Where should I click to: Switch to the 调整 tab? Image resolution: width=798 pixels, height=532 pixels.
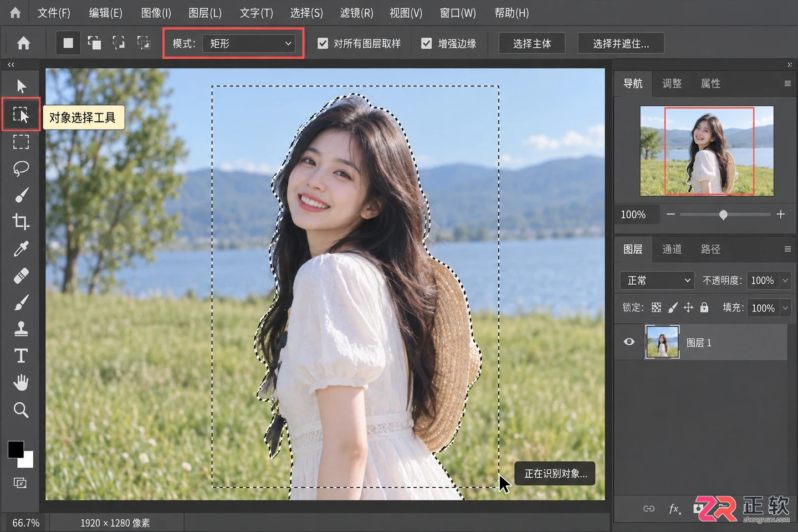pos(672,84)
